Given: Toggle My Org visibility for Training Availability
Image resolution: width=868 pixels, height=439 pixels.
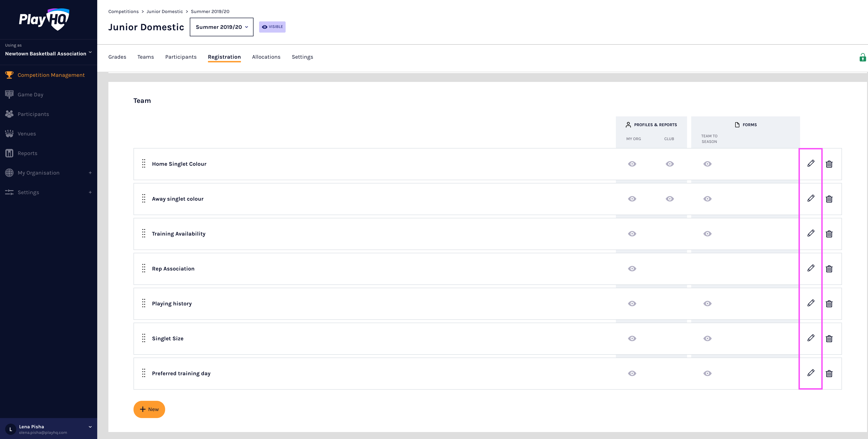Looking at the screenshot, I should click(632, 234).
